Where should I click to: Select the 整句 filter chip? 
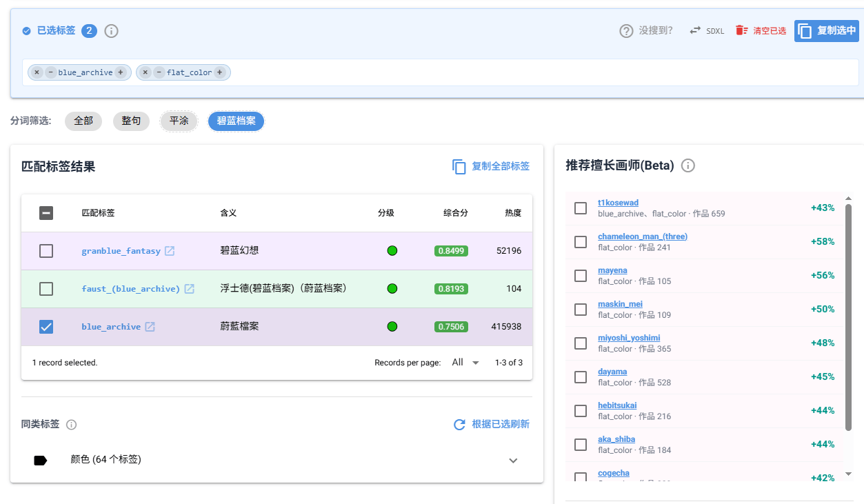click(131, 121)
